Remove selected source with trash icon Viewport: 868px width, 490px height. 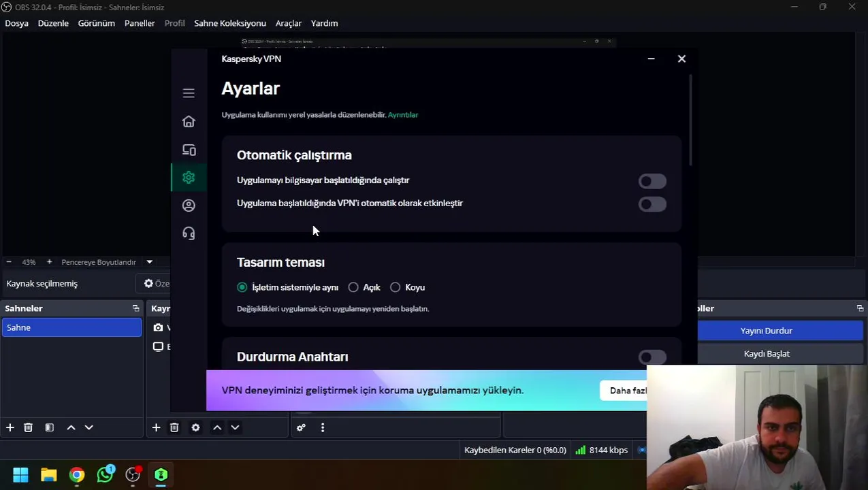pos(174,427)
